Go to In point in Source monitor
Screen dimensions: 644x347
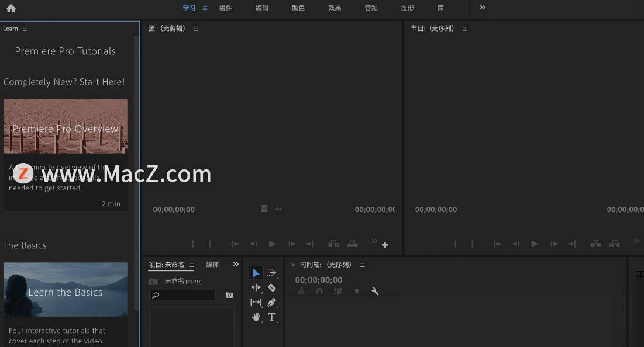pos(235,244)
